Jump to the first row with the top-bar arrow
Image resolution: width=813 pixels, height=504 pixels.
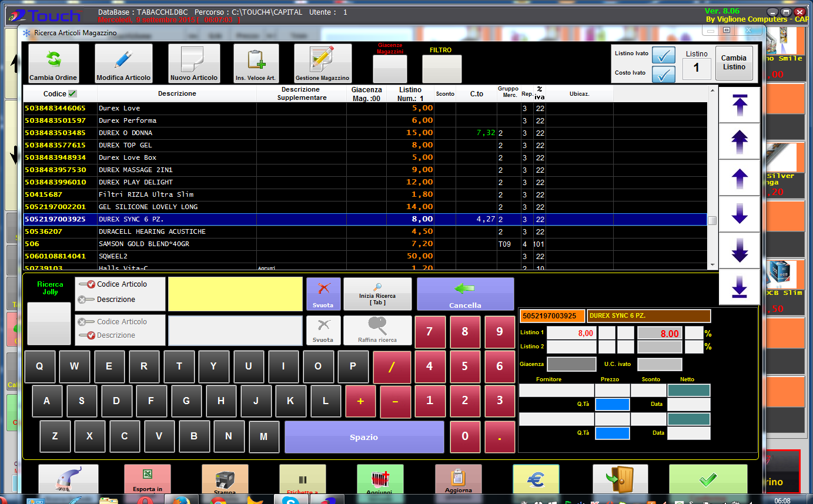click(740, 105)
